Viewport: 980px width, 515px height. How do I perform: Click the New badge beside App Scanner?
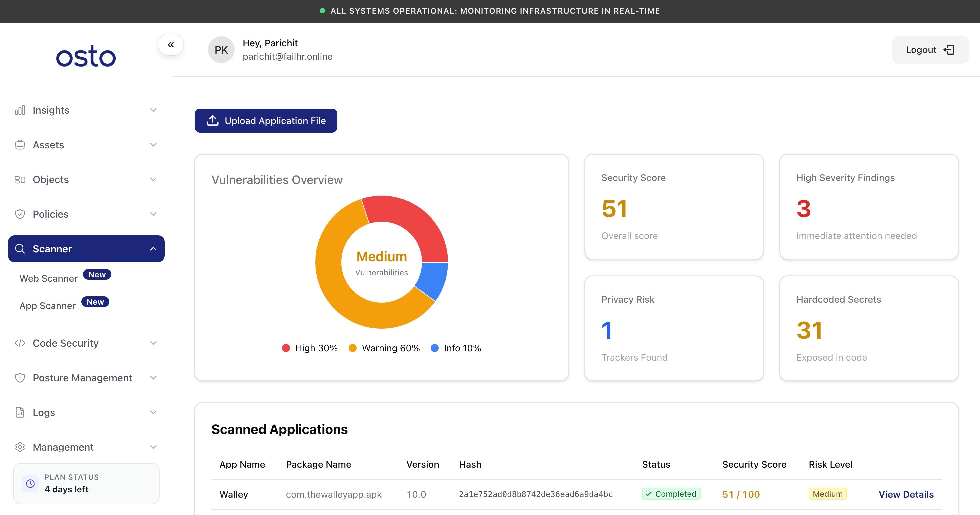pyautogui.click(x=95, y=302)
